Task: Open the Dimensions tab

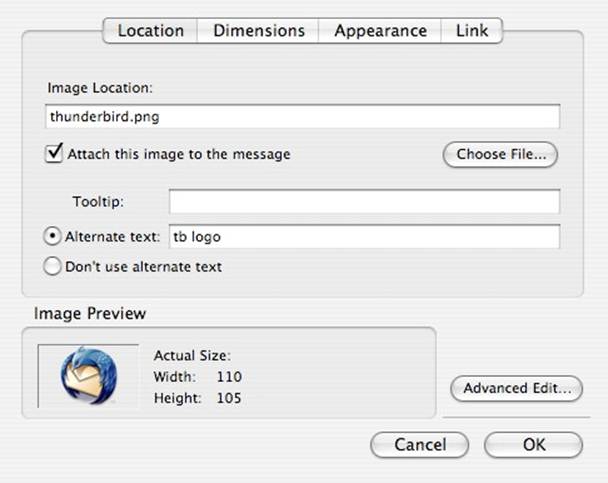Action: click(x=258, y=31)
